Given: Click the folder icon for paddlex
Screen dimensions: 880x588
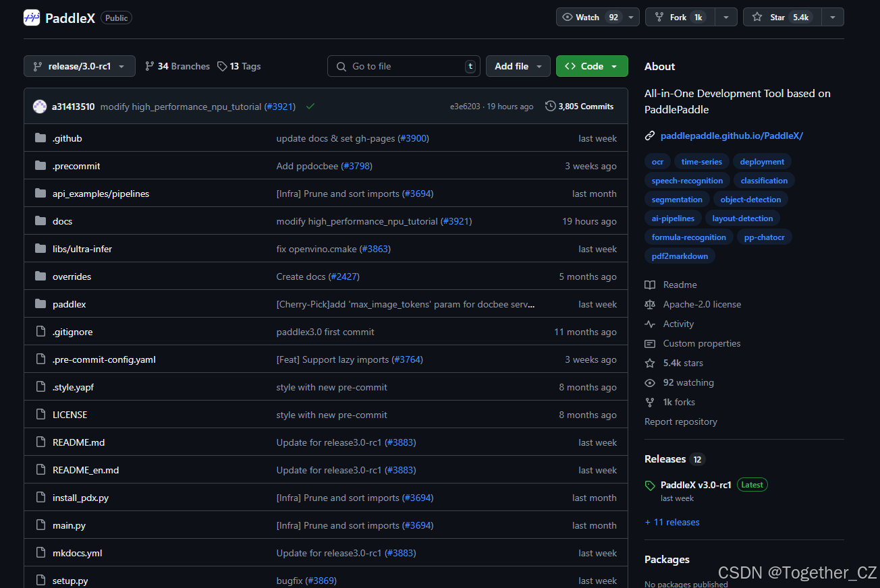Looking at the screenshot, I should tap(40, 304).
